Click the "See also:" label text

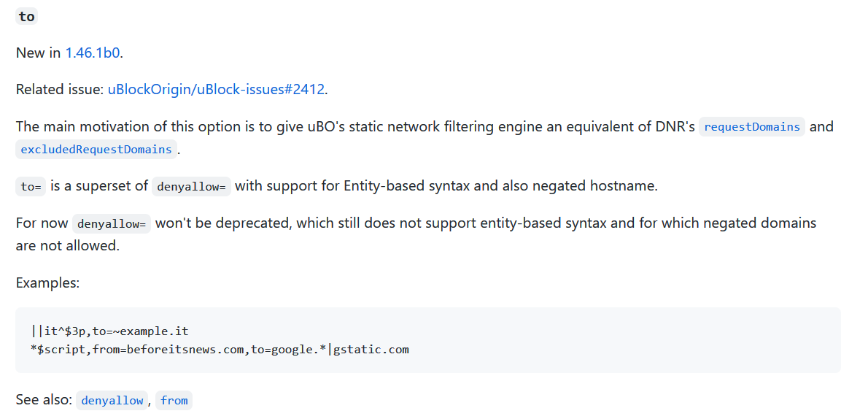coord(44,400)
